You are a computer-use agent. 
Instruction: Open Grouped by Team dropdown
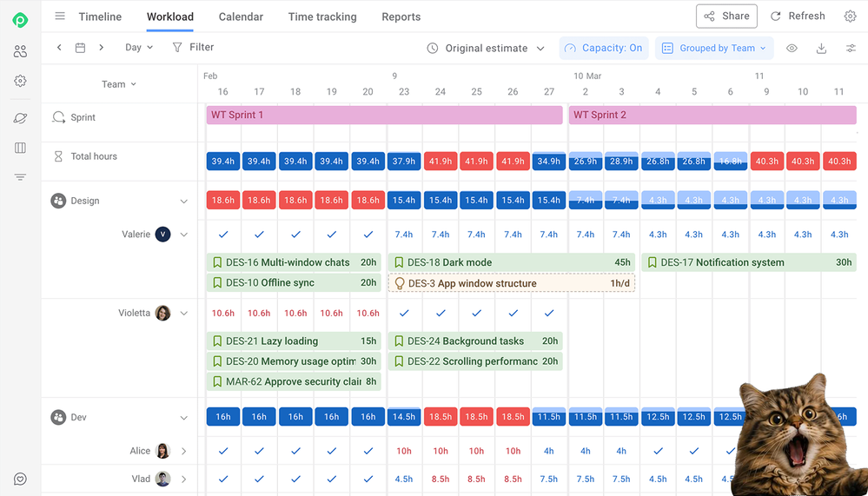tap(714, 48)
